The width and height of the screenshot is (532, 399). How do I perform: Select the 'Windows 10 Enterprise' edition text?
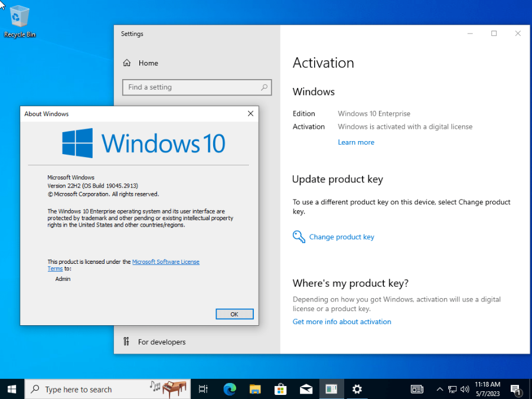[x=374, y=114]
